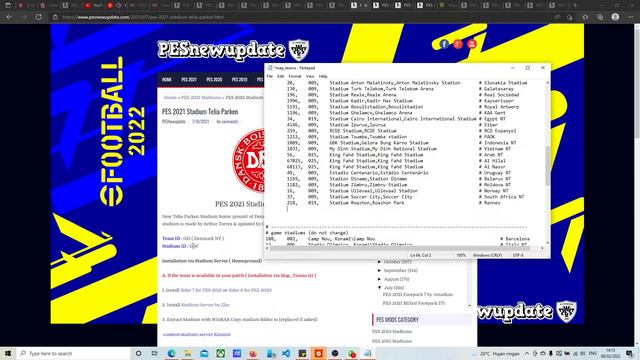Click the Notepad title bar app icon
Image resolution: width=640 pixels, height=360 pixels.
click(x=270, y=68)
